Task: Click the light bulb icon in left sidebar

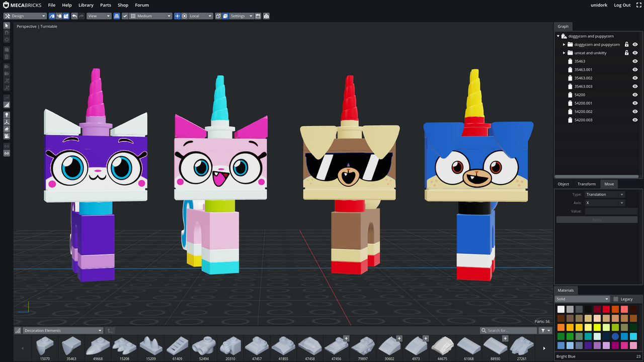Action: 7,115
